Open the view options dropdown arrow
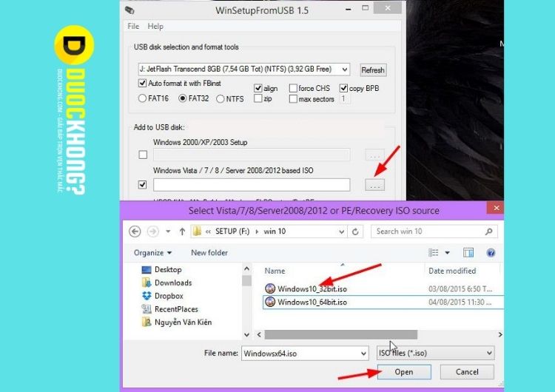555x392 pixels. [x=448, y=253]
